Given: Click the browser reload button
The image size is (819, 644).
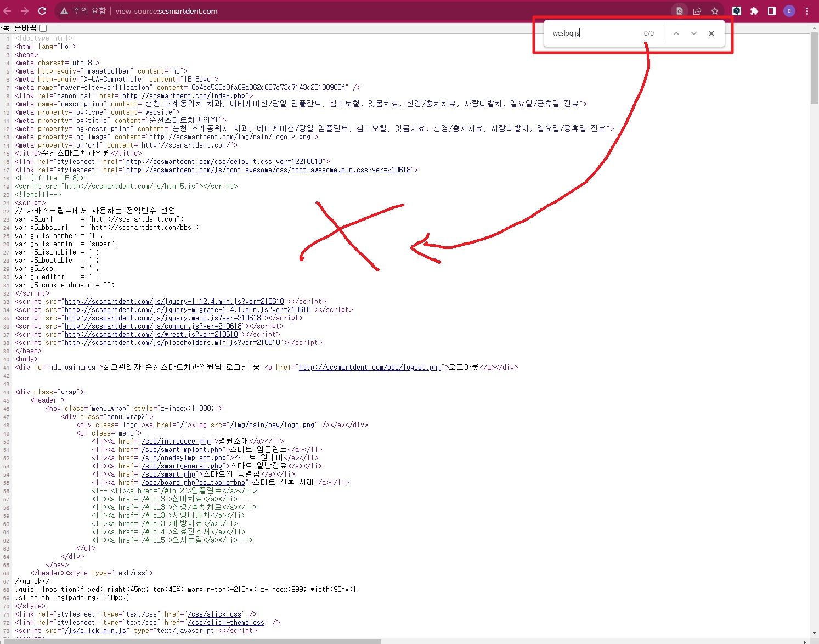Looking at the screenshot, I should (42, 11).
